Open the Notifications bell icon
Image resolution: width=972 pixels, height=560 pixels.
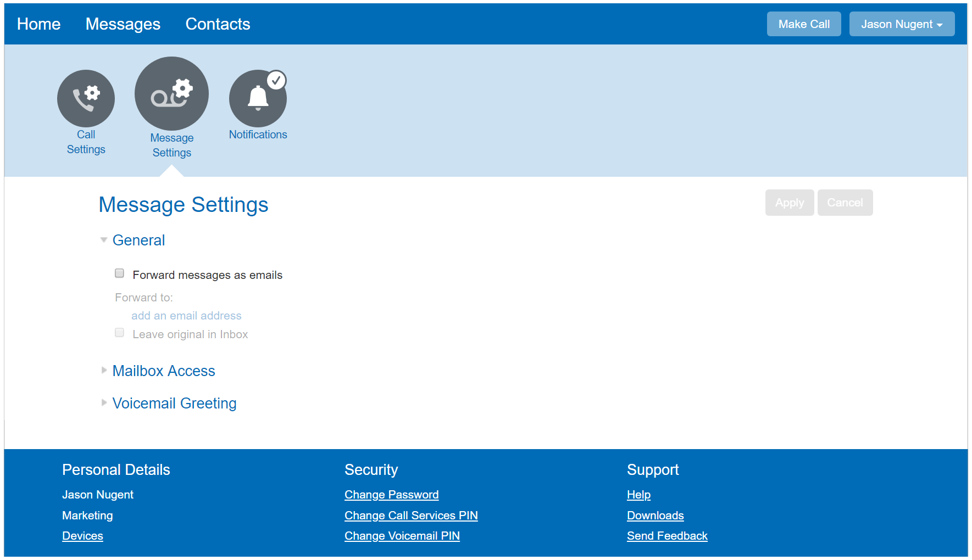point(258,98)
